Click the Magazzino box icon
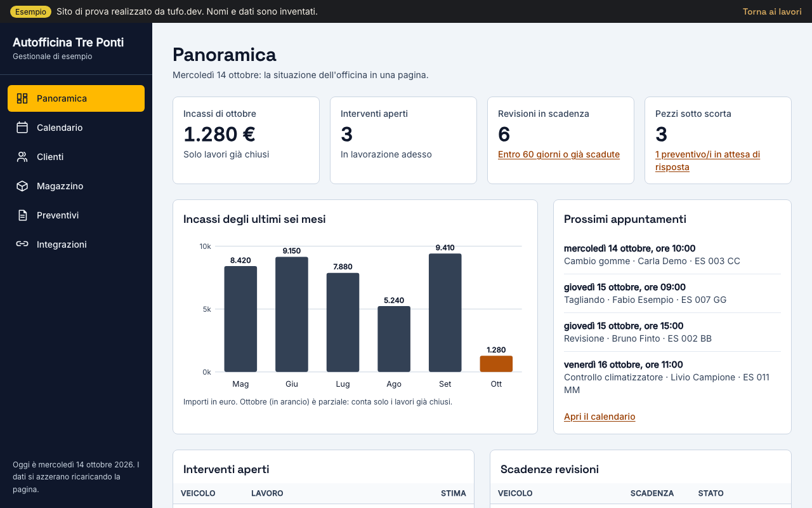Image resolution: width=812 pixels, height=508 pixels. [22, 186]
